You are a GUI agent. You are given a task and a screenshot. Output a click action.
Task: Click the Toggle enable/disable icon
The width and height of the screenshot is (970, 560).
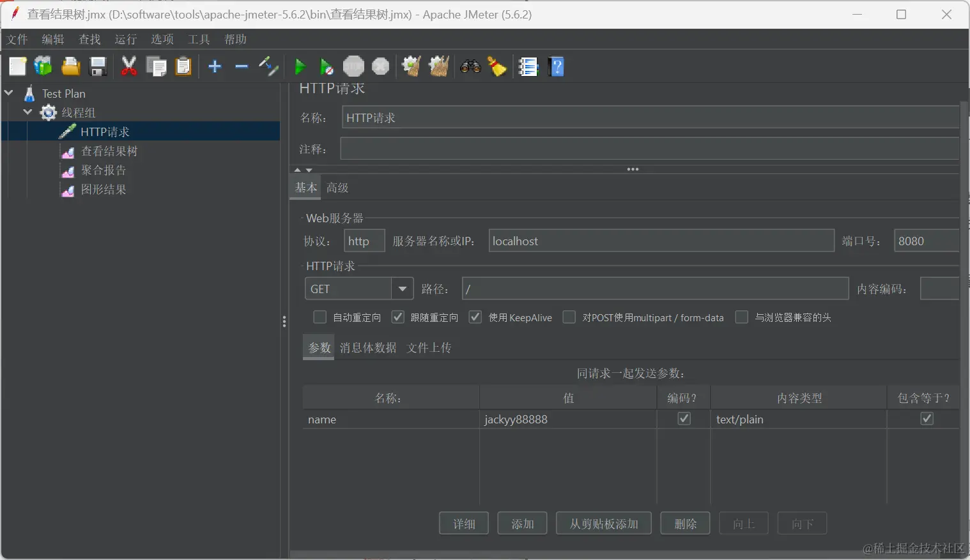(268, 66)
